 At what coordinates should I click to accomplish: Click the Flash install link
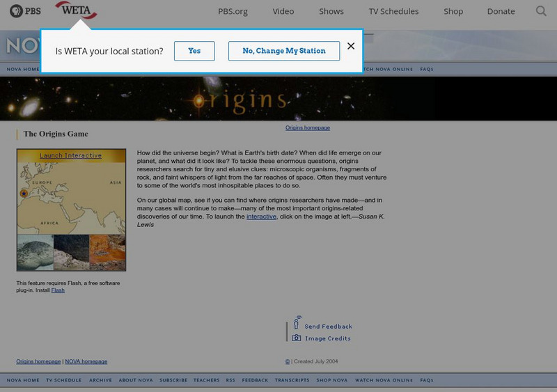(x=58, y=290)
